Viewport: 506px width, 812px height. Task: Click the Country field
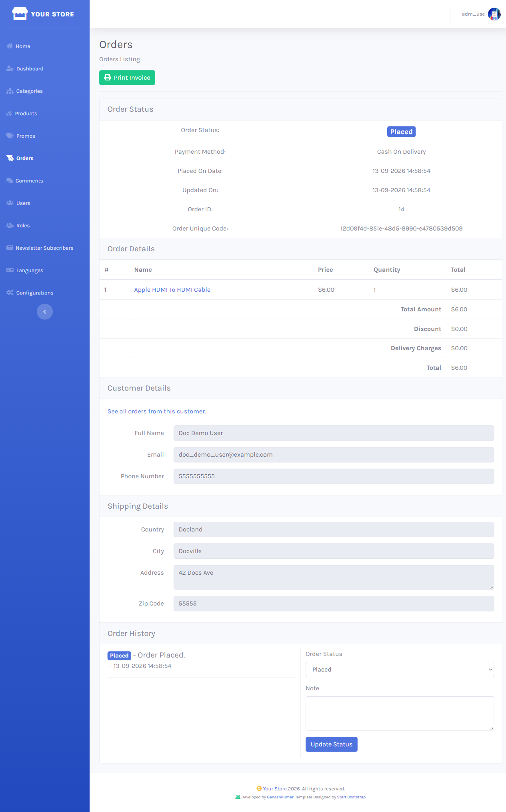click(x=334, y=529)
